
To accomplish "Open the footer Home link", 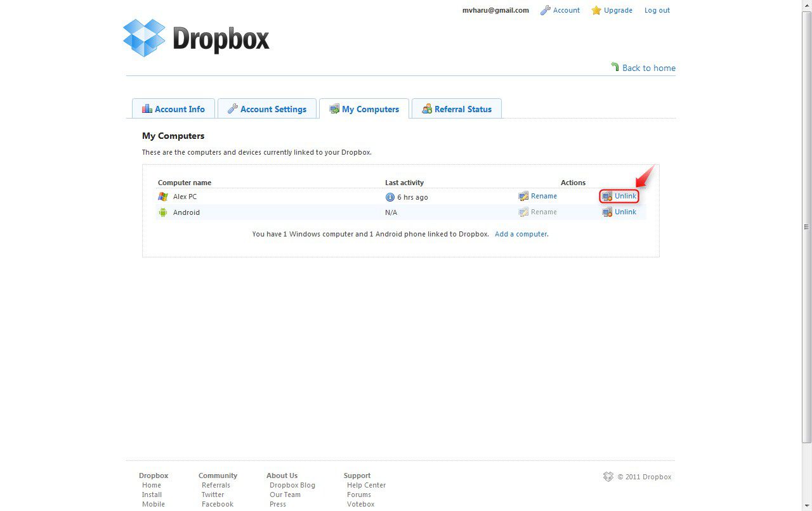I will (152, 485).
